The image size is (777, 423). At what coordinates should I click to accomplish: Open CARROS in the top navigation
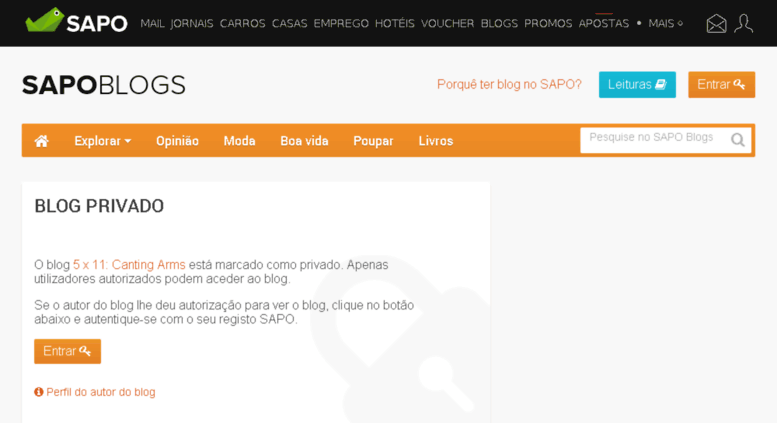pyautogui.click(x=242, y=23)
